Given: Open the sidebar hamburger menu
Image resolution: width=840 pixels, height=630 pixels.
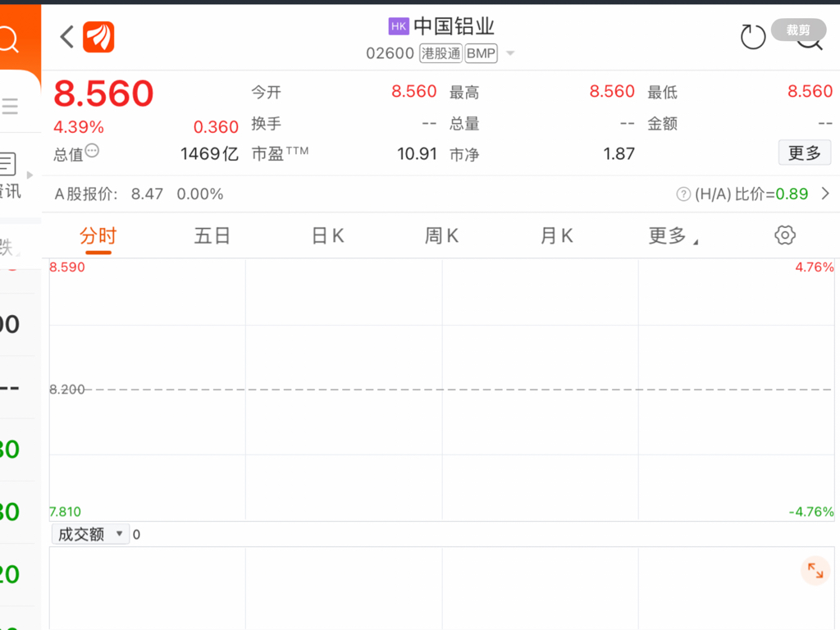Looking at the screenshot, I should 10,106.
